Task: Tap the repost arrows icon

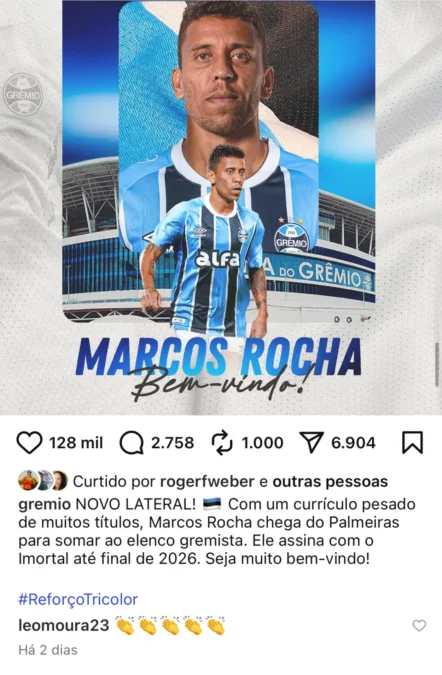Action: (x=222, y=443)
